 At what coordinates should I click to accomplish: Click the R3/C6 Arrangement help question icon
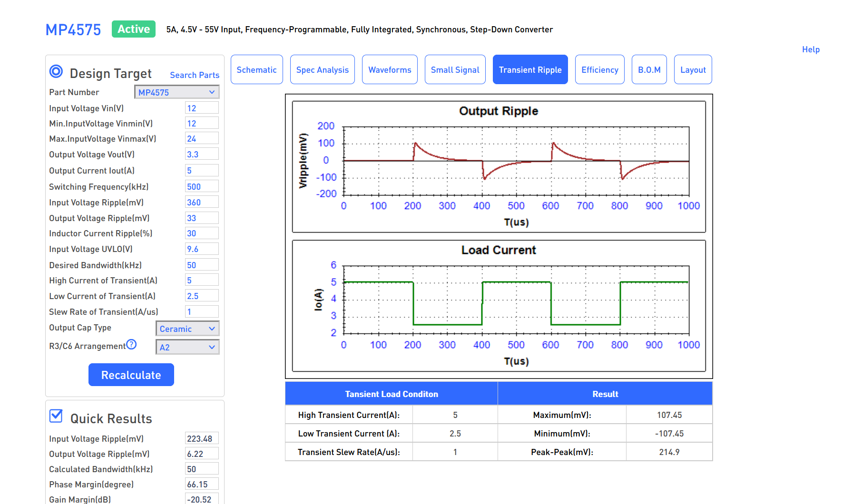(x=131, y=345)
